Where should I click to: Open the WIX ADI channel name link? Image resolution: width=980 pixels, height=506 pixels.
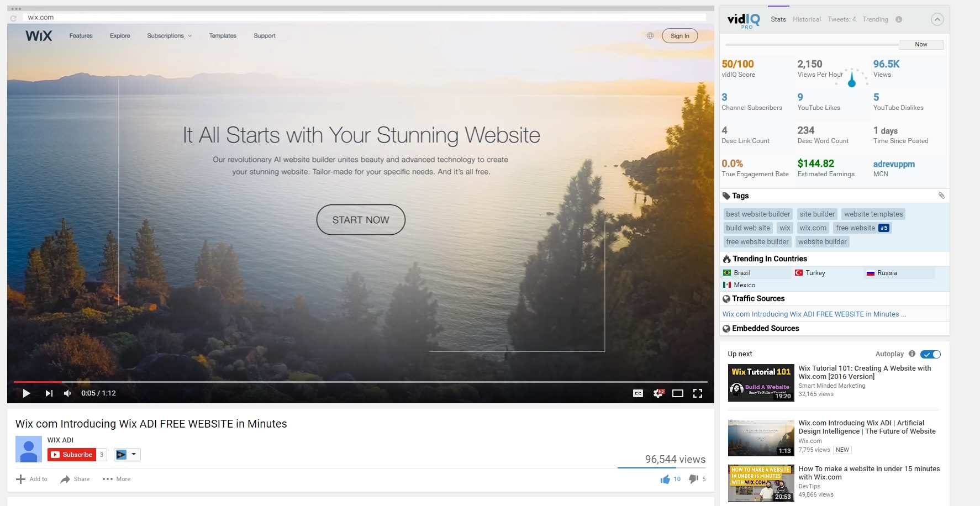60,440
